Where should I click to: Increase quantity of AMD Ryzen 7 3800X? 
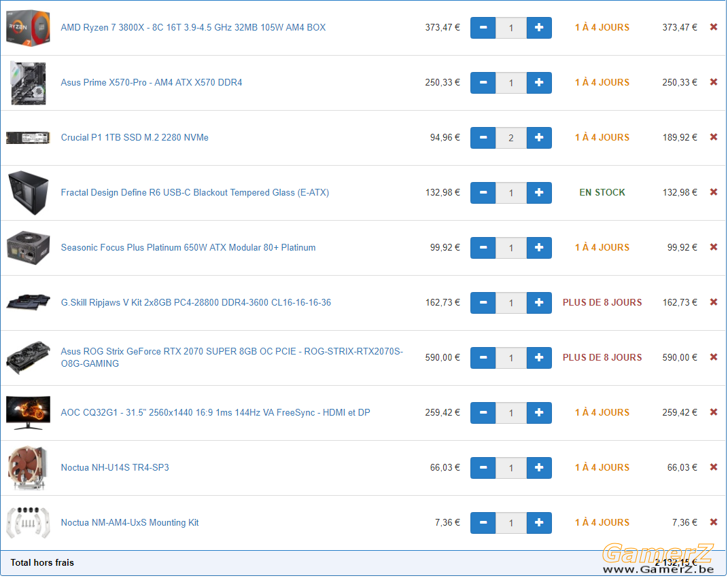click(x=539, y=28)
